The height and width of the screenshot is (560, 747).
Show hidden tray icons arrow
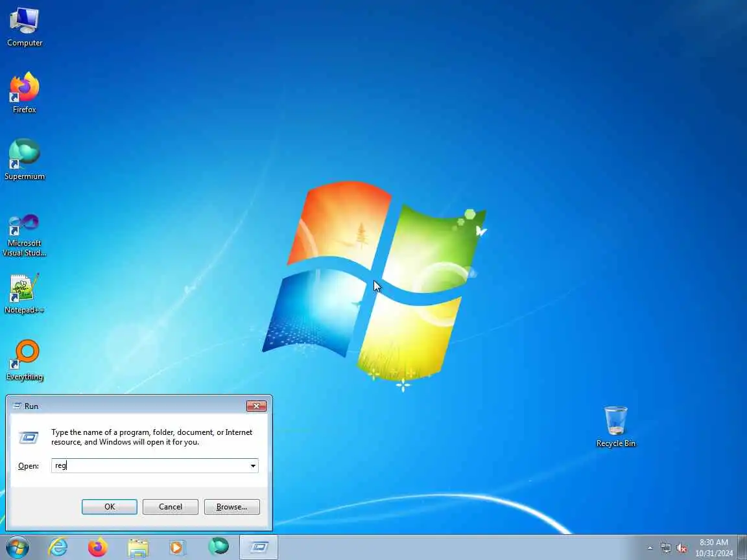click(x=650, y=548)
